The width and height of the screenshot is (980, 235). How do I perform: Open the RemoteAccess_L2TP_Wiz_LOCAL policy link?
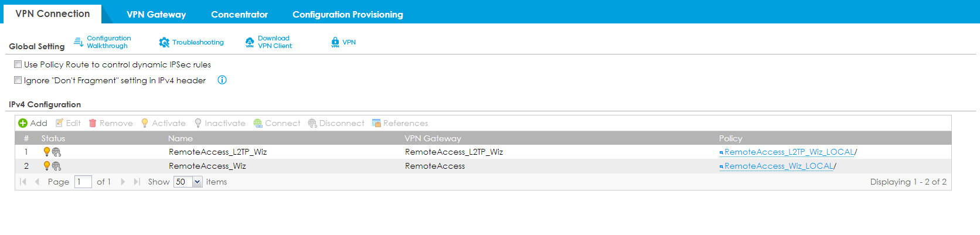pos(789,152)
